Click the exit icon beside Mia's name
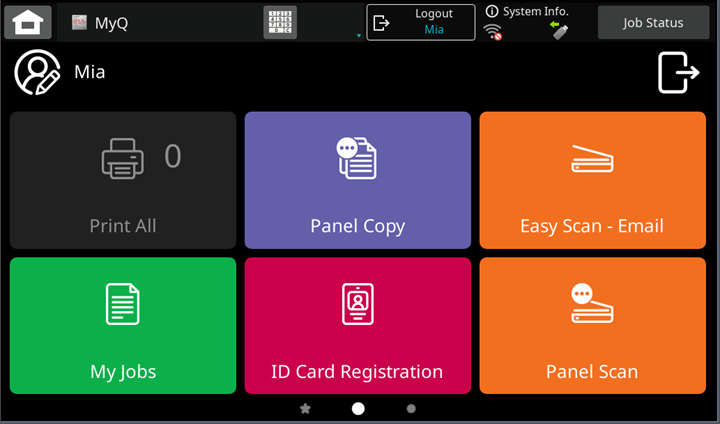 [678, 73]
